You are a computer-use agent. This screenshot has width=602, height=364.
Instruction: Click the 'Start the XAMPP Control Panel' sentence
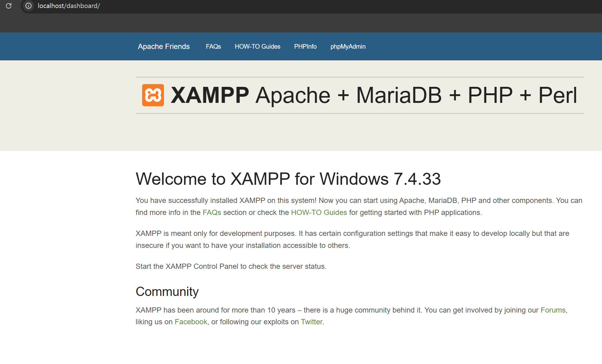click(x=231, y=266)
